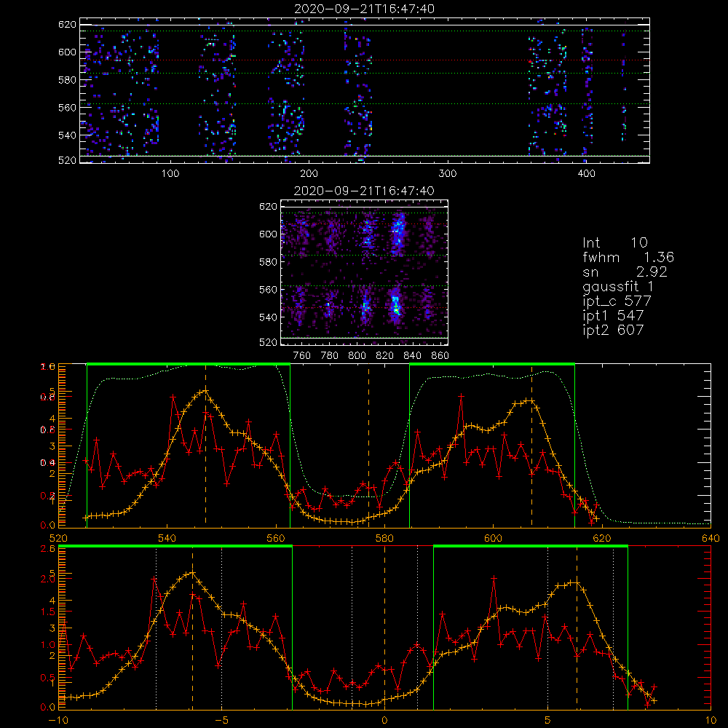The image size is (728, 728).
Task: Click x-axis label 200 on top image
Action: [309, 174]
